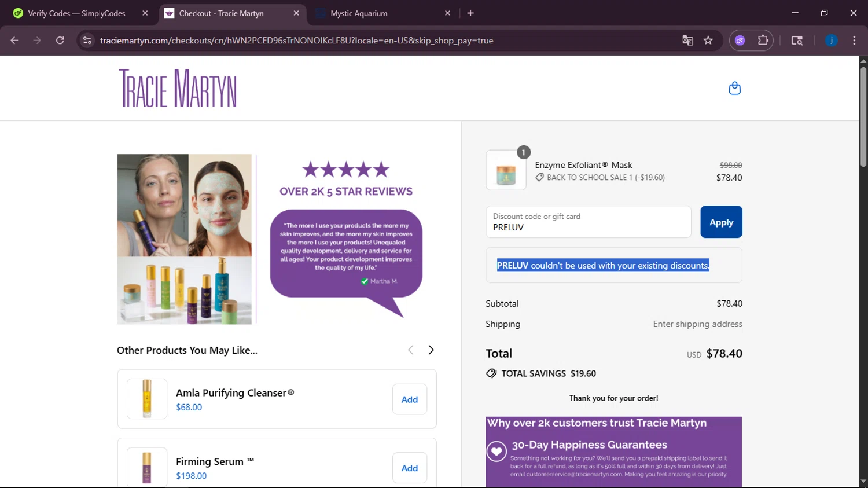Close the Verify Codes SimplyCodes tab
The image size is (868, 488).
145,13
